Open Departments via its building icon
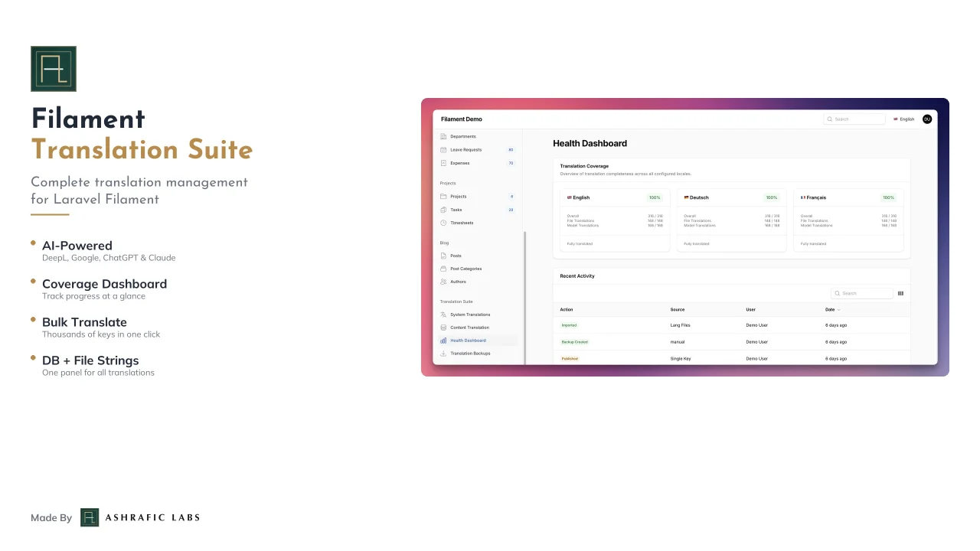The image size is (980, 551). (x=443, y=136)
